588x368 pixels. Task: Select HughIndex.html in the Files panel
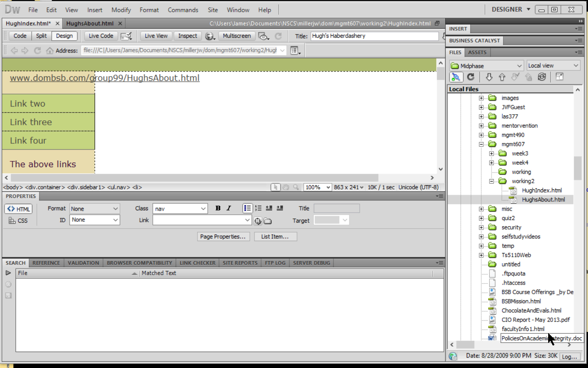point(542,191)
